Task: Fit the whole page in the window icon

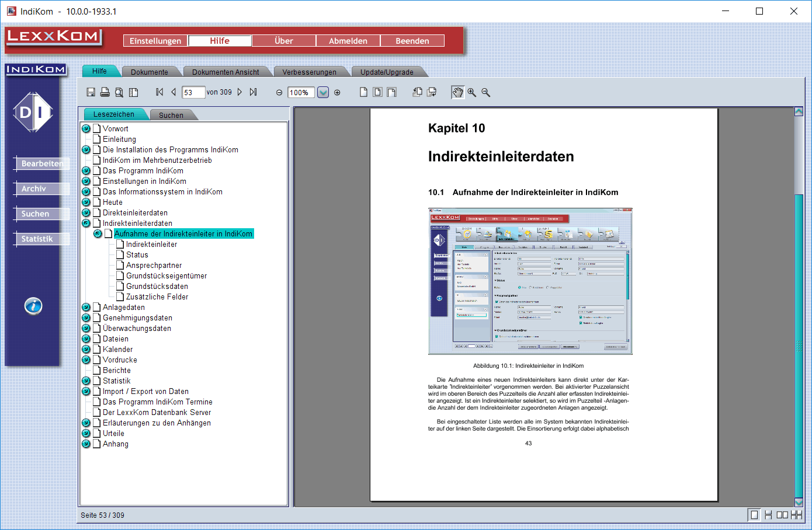Action: tap(377, 92)
